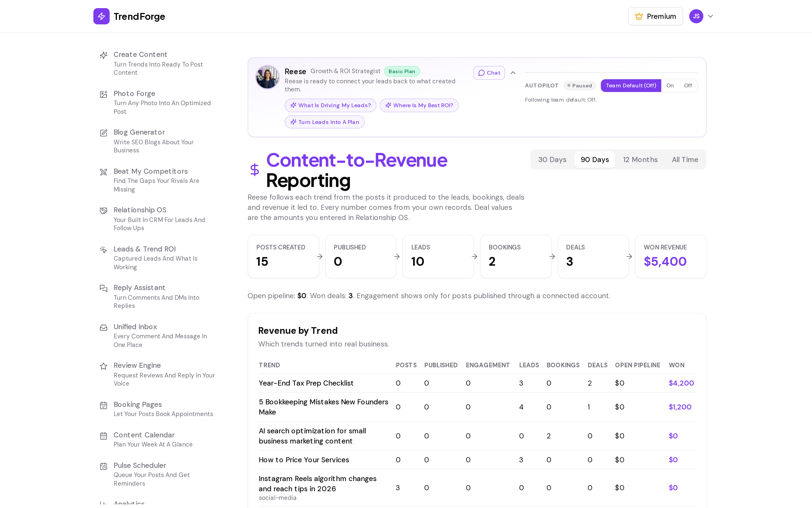Click the 5 Bookkeeping Mistakes trend name
812x508 pixels.
324,407
